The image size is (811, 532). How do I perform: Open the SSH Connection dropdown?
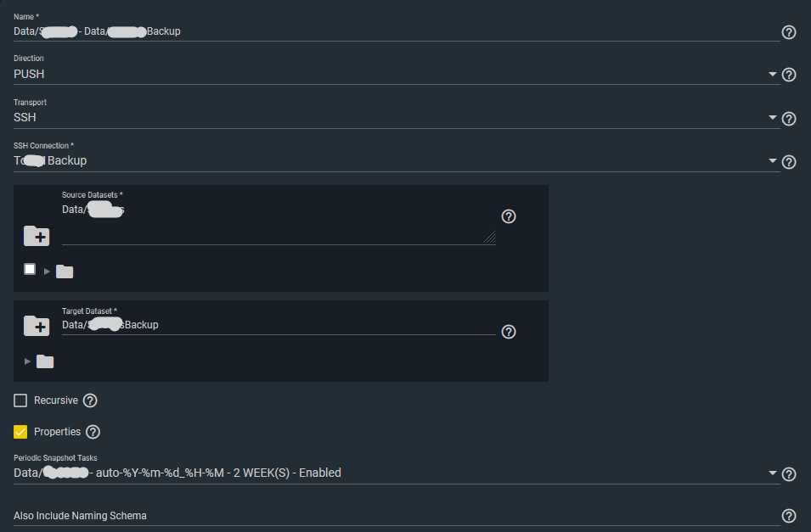click(x=391, y=160)
